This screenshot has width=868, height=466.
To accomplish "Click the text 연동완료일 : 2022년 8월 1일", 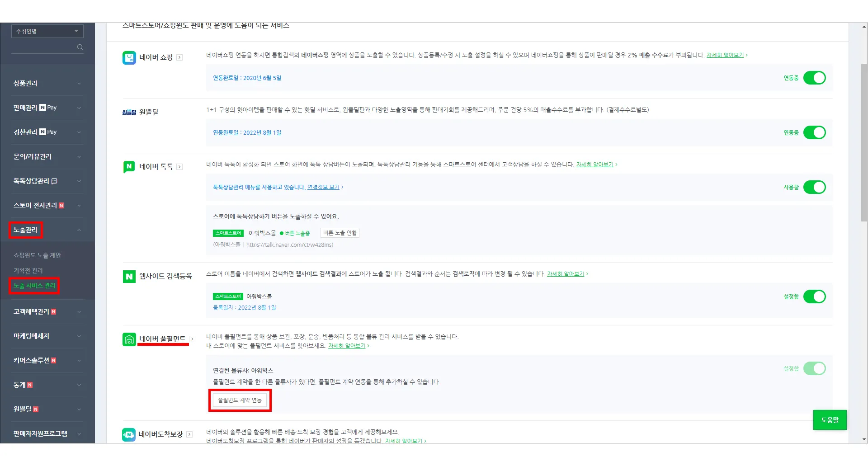I will pos(247,133).
